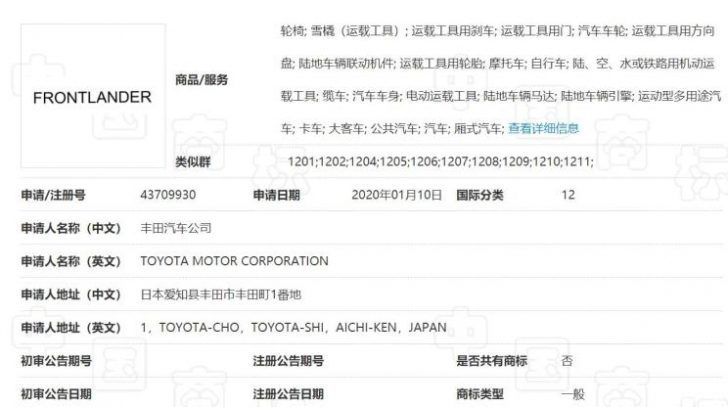Click the 申请人地址（中文） label
The width and height of the screenshot is (728, 407).
[x=71, y=294]
